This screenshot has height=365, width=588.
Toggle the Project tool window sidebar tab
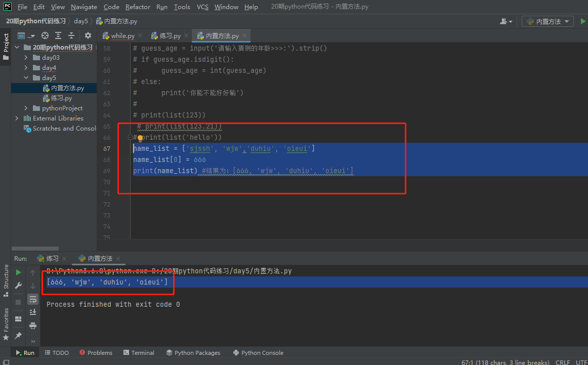[x=6, y=47]
